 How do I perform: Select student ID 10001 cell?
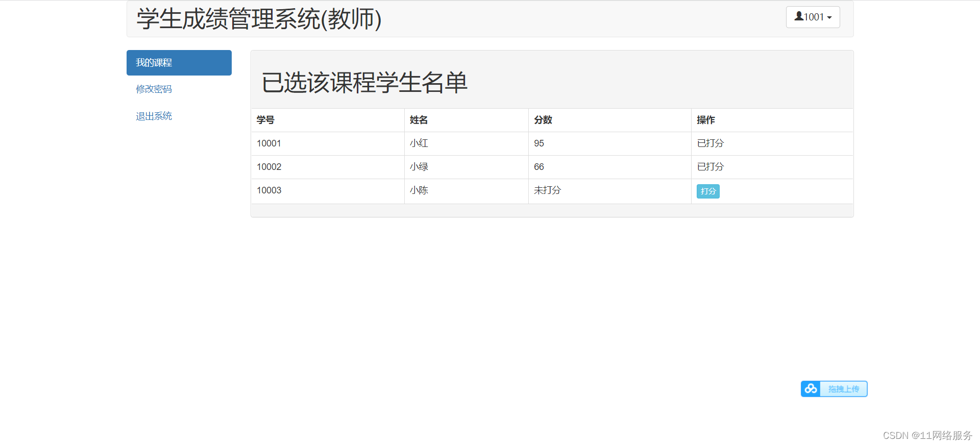click(x=328, y=143)
